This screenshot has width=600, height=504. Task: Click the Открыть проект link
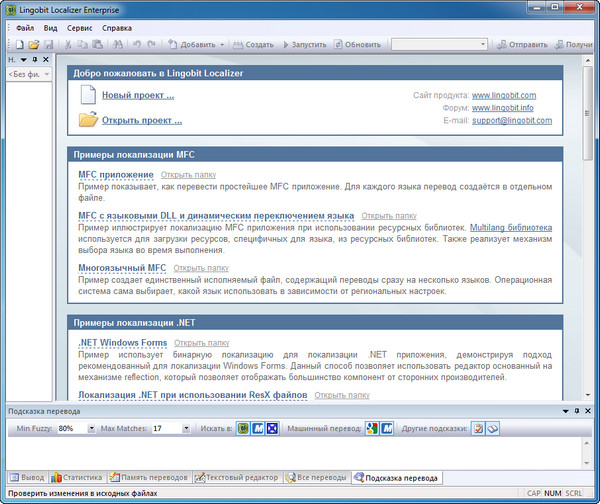pyautogui.click(x=142, y=120)
